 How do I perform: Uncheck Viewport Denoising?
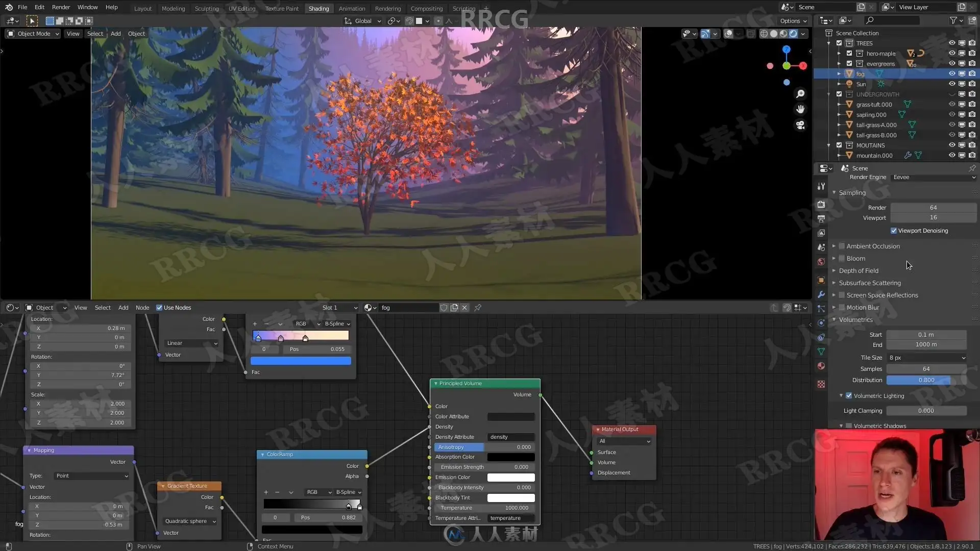click(894, 231)
